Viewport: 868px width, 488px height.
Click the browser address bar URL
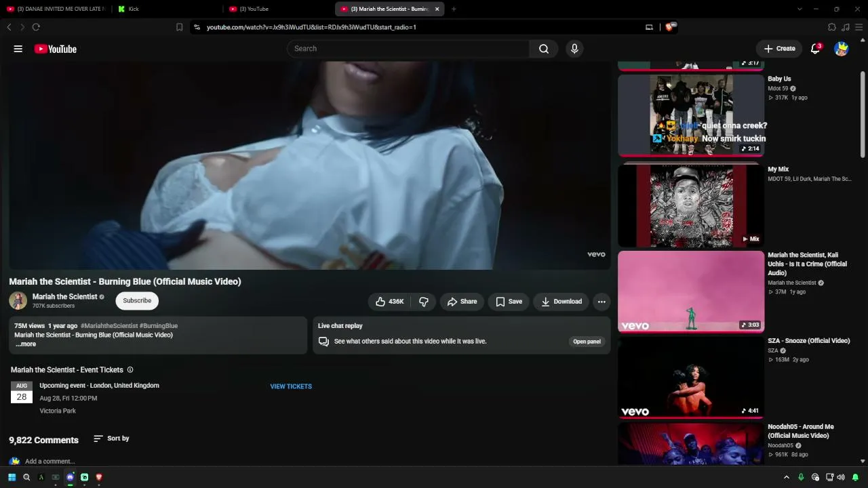pyautogui.click(x=311, y=27)
